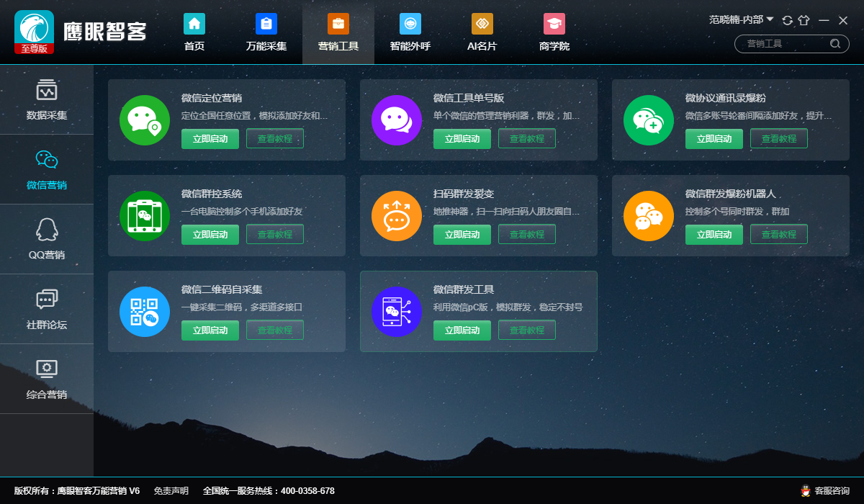The height and width of the screenshot is (504, 864).
Task: View tutorial for 微信工具单号版
Action: pos(527,138)
